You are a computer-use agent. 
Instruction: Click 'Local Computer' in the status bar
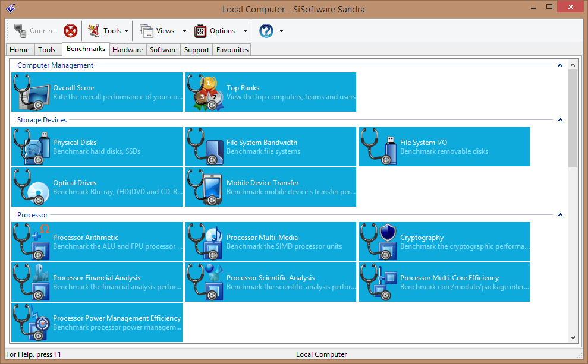(x=322, y=354)
